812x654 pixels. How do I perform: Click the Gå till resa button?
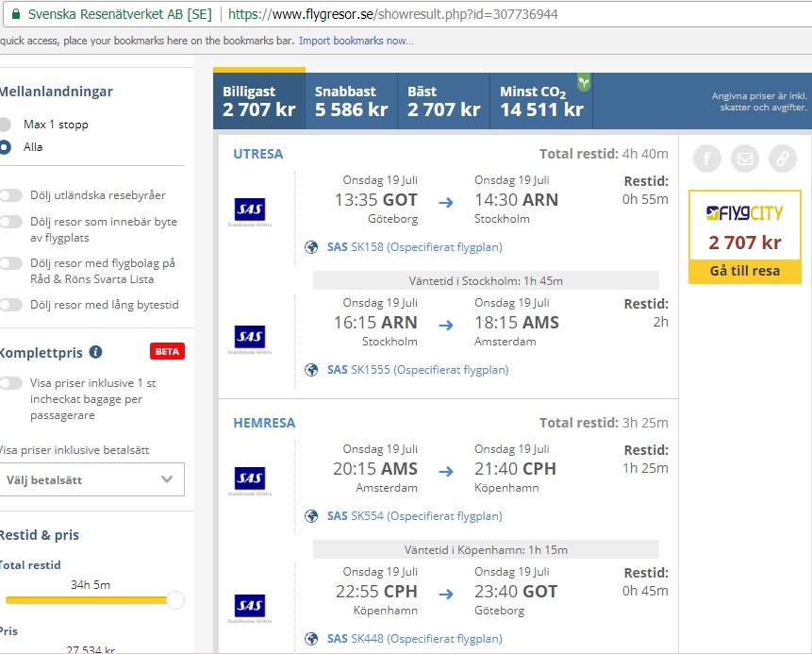coord(744,271)
